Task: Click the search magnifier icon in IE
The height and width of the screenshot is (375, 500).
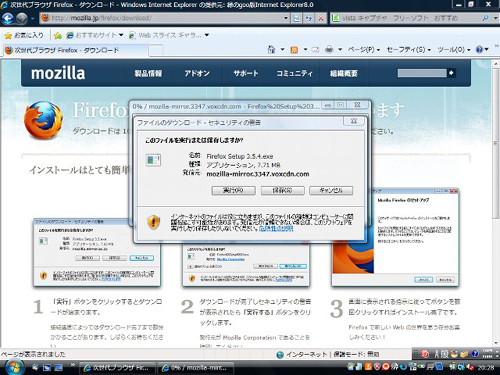Action: click(485, 18)
